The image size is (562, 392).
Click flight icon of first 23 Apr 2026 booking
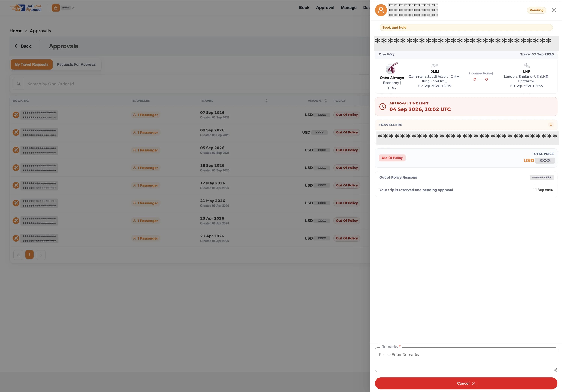tap(16, 221)
